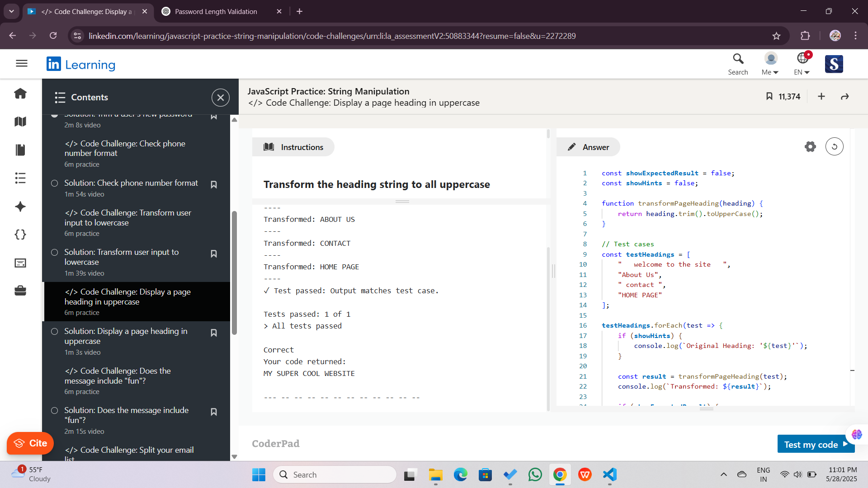The height and width of the screenshot is (488, 868).
Task: Close the Contents panel with the X
Action: point(220,98)
